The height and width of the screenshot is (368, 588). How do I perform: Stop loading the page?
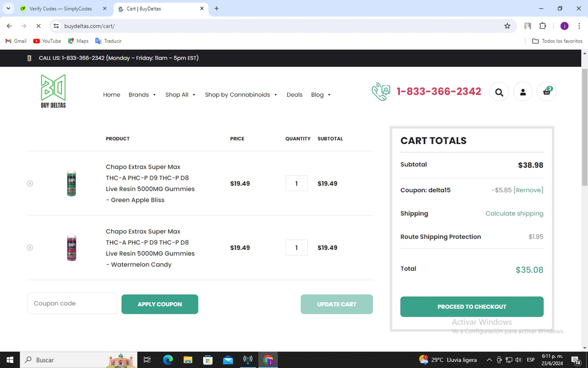[x=38, y=26]
